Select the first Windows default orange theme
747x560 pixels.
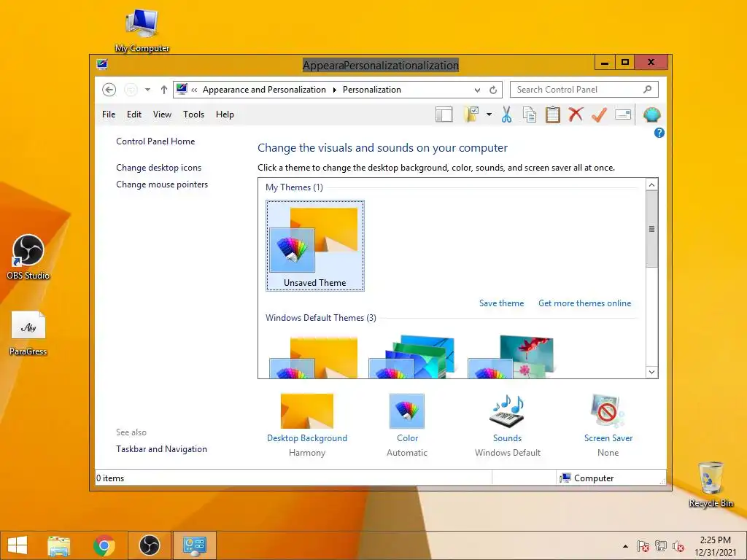tap(313, 357)
